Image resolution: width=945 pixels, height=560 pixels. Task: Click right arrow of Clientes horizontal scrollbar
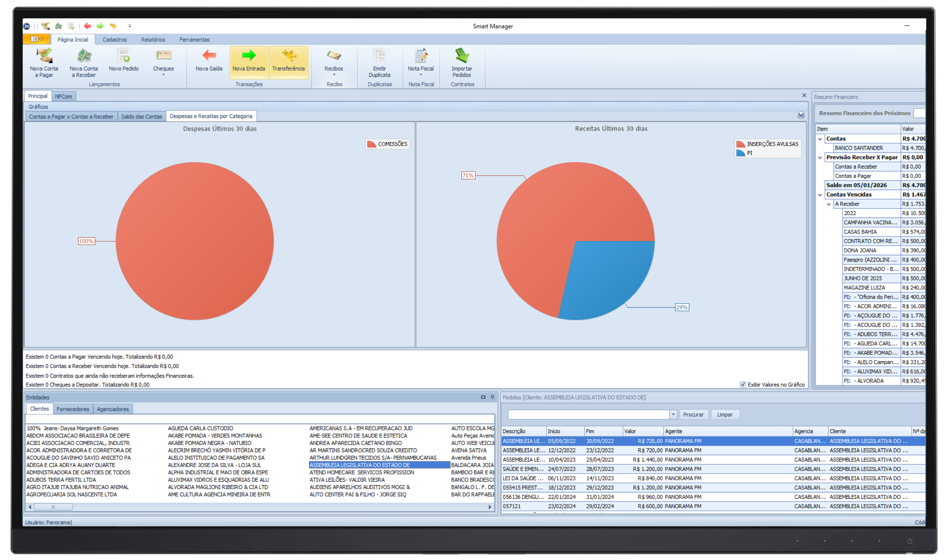(x=490, y=507)
